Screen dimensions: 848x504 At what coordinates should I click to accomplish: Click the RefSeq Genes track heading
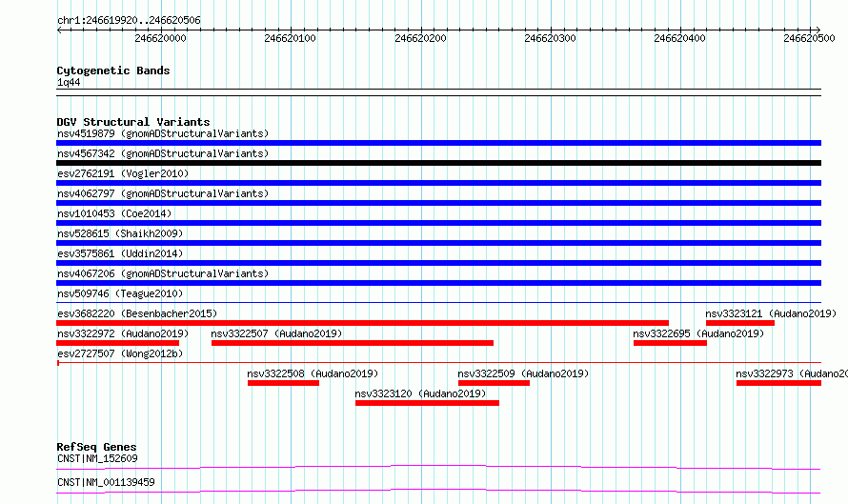click(x=96, y=447)
